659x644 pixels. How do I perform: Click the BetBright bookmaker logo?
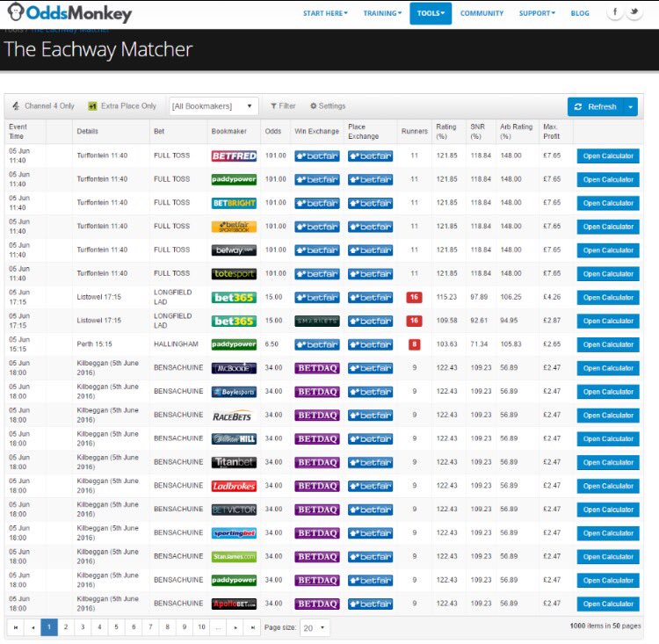[x=234, y=203]
